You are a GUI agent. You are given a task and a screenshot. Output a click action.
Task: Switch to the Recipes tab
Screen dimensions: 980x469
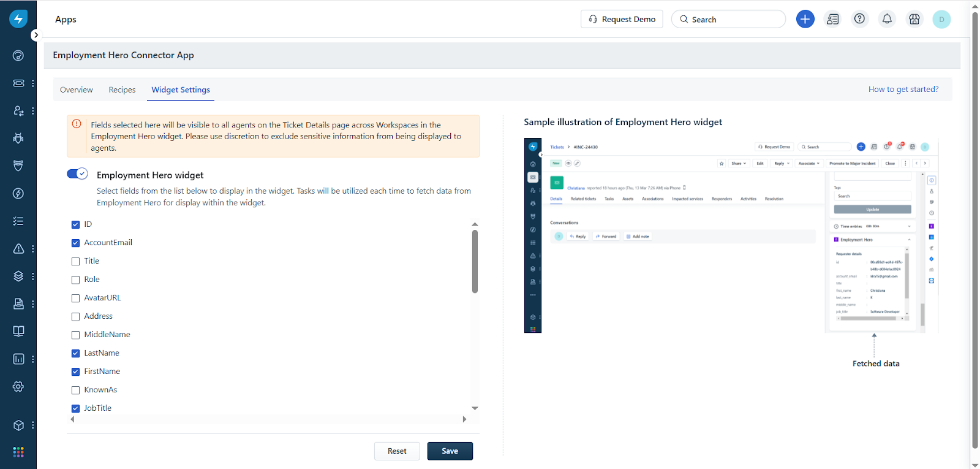coord(122,90)
